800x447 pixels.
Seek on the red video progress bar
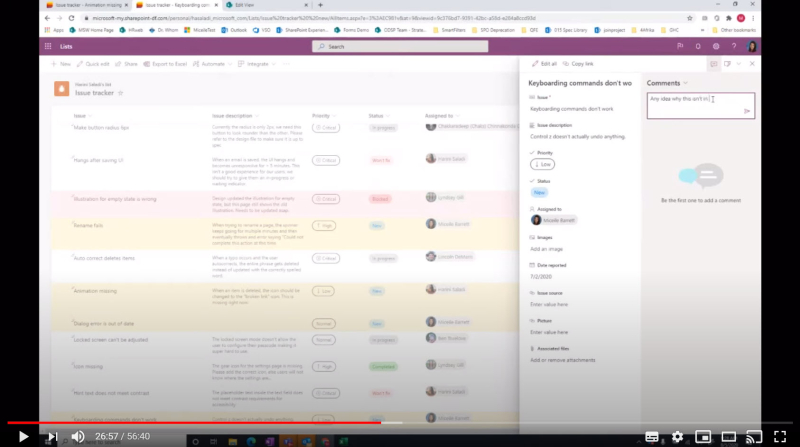pos(194,423)
